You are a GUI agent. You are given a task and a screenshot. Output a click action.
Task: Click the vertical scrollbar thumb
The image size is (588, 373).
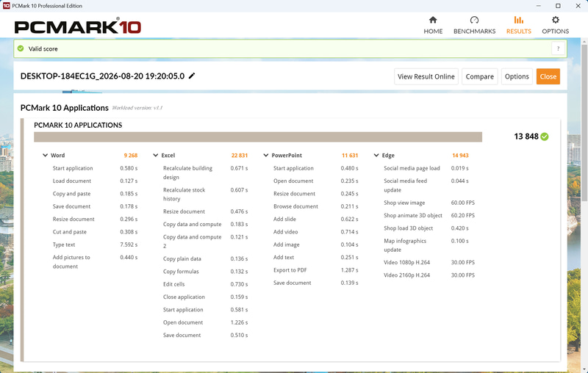[x=584, y=122]
